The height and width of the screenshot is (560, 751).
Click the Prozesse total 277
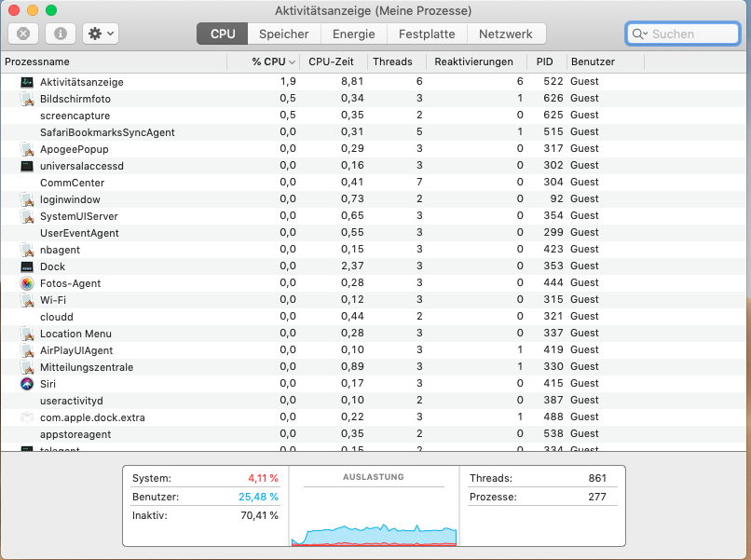point(597,497)
